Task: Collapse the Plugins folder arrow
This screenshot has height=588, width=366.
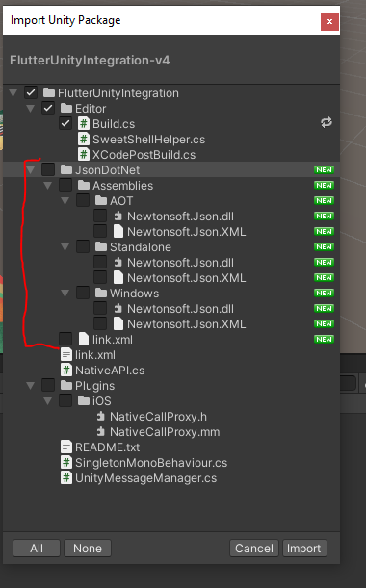Action: pos(31,385)
